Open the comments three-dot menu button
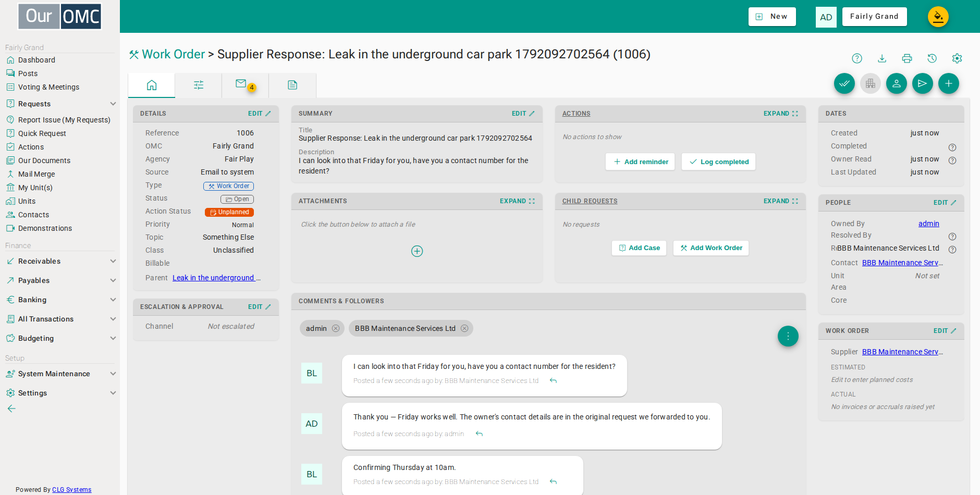The width and height of the screenshot is (980, 495). (x=788, y=336)
